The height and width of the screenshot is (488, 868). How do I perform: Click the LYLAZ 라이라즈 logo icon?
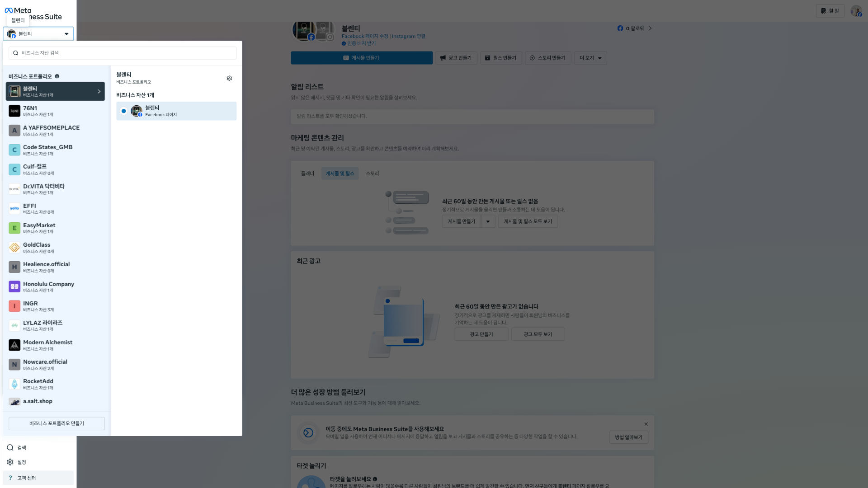(x=14, y=325)
